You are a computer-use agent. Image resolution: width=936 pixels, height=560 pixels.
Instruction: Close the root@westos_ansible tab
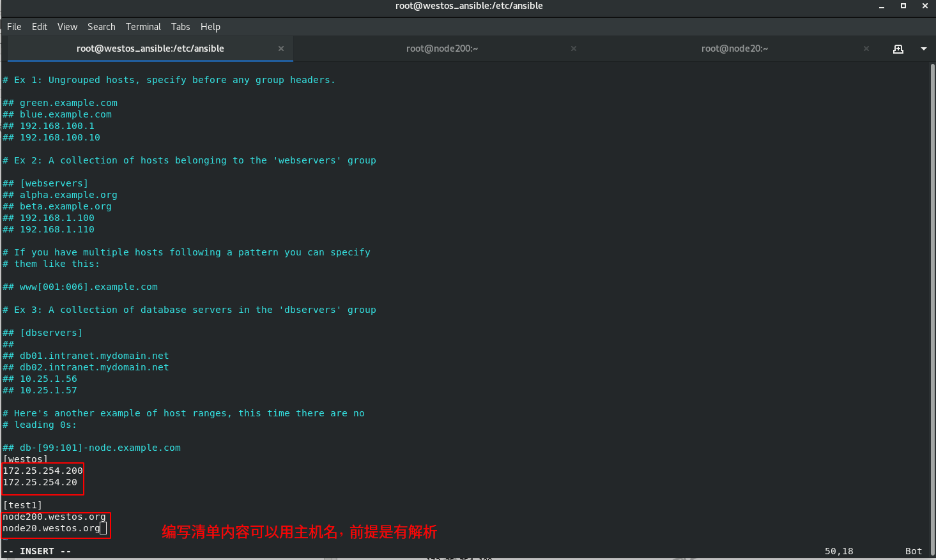click(x=281, y=49)
